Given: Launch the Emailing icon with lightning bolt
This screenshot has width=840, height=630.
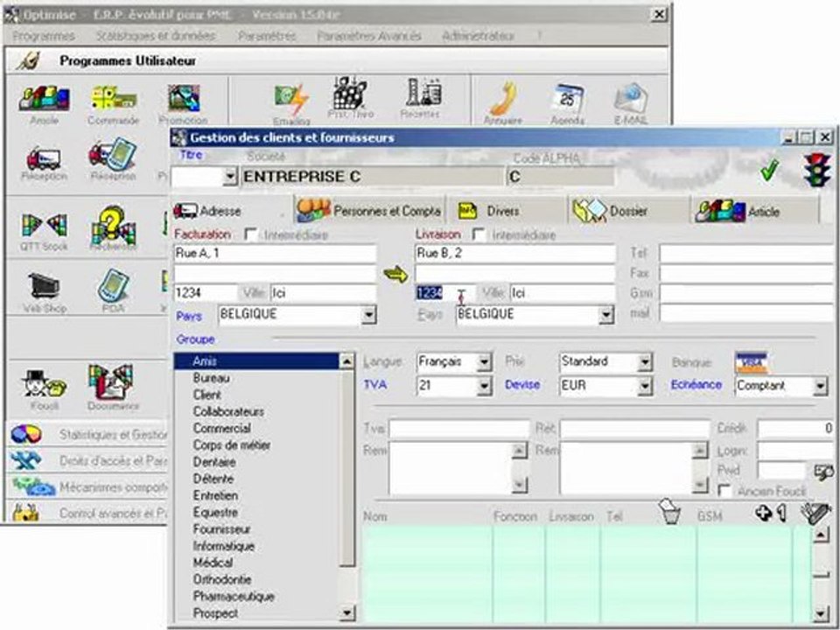Looking at the screenshot, I should click(291, 104).
